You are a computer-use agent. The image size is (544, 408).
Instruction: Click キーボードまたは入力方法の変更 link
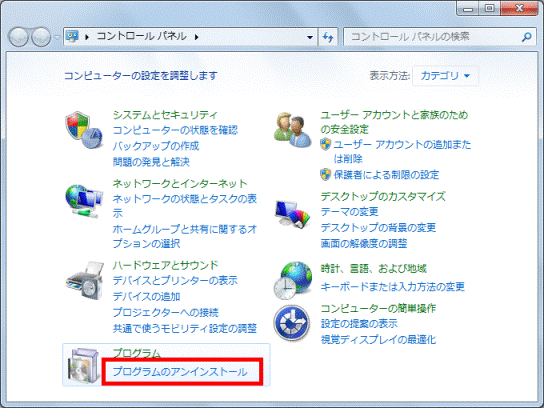click(392, 287)
